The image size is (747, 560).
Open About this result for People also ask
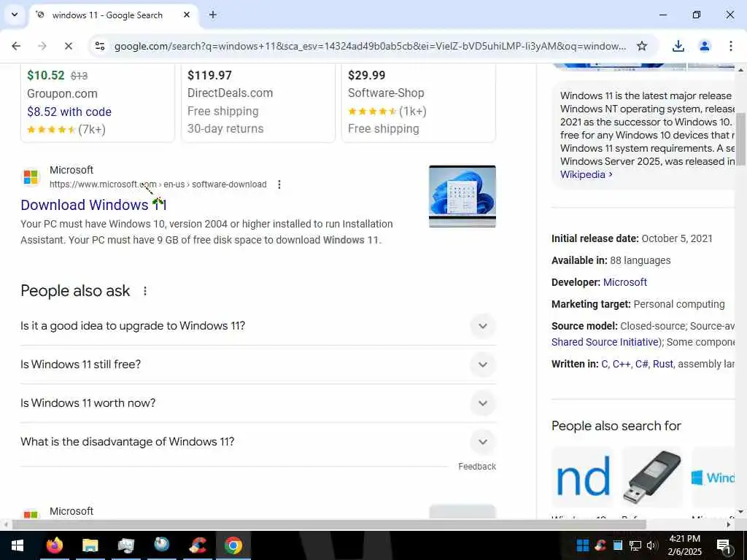coord(145,290)
